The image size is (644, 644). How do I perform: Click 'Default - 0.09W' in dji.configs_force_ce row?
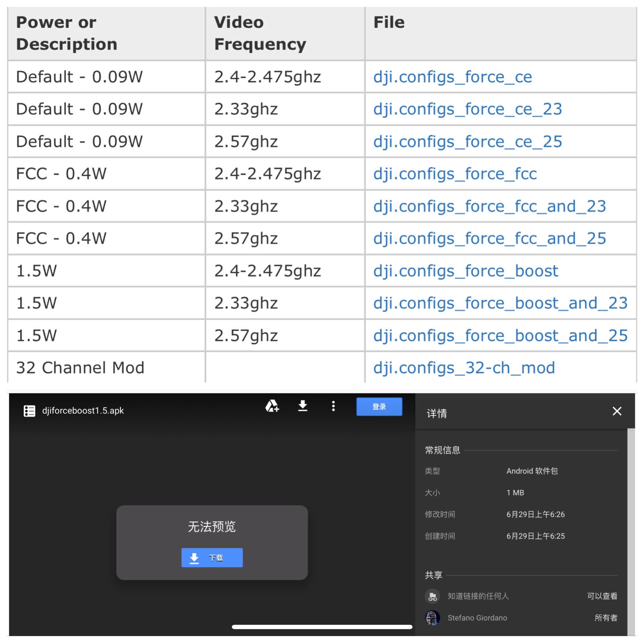pyautogui.click(x=79, y=77)
